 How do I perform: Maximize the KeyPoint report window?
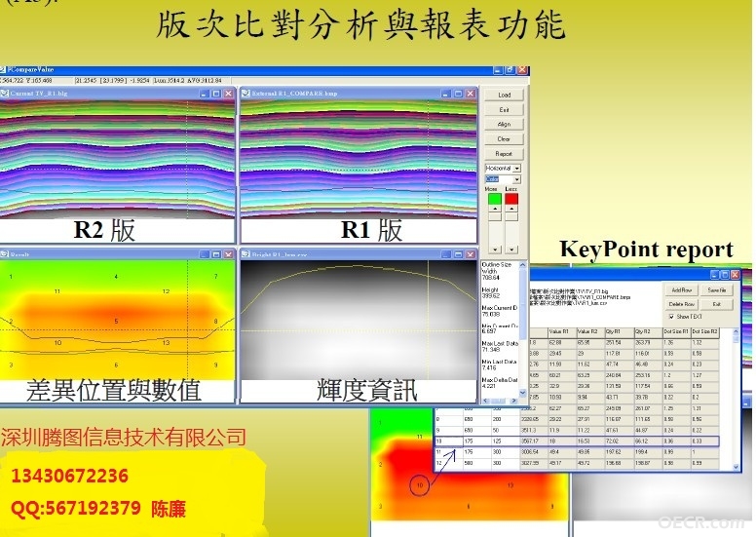(x=725, y=275)
